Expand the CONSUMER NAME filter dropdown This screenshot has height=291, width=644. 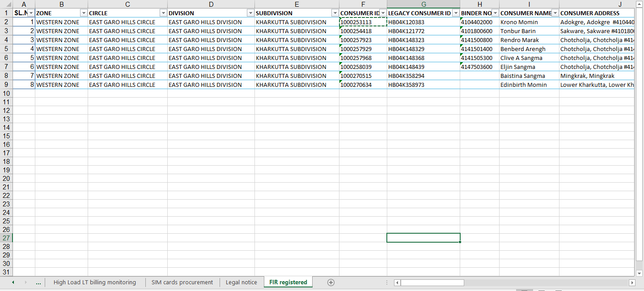pos(555,13)
